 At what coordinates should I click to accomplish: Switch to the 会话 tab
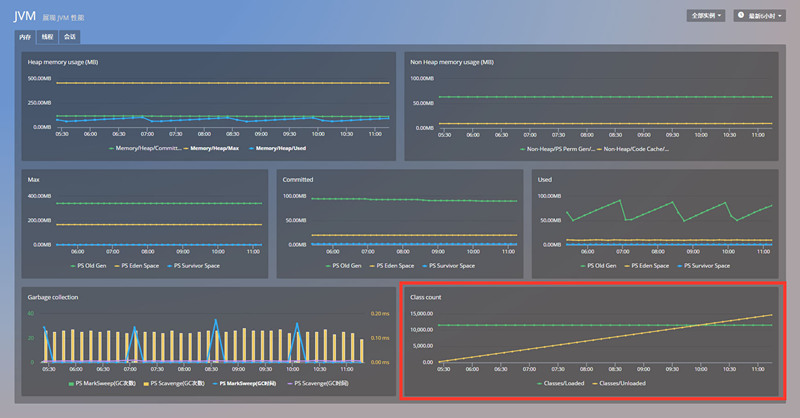point(69,37)
